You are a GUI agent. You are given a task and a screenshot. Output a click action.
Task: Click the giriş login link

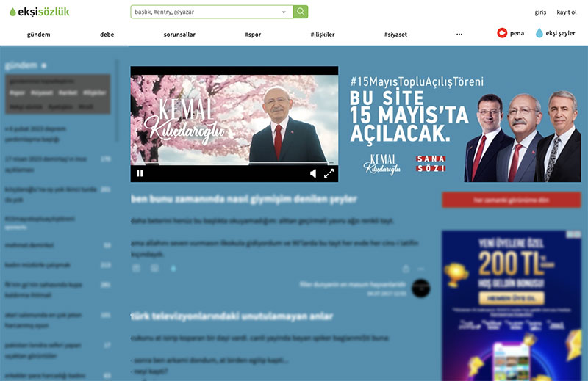tap(540, 12)
